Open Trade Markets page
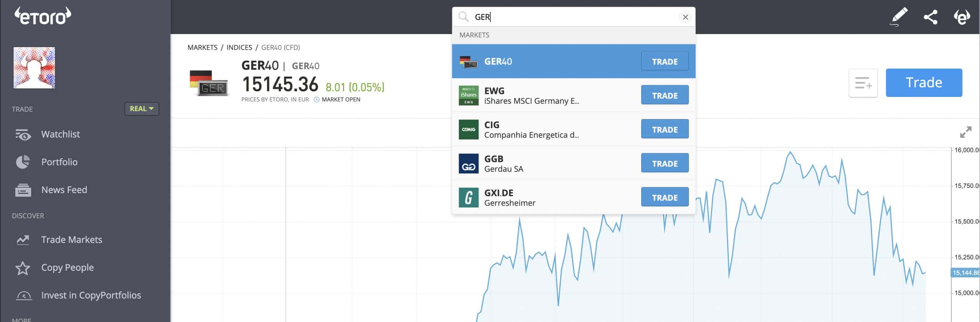 tap(72, 240)
